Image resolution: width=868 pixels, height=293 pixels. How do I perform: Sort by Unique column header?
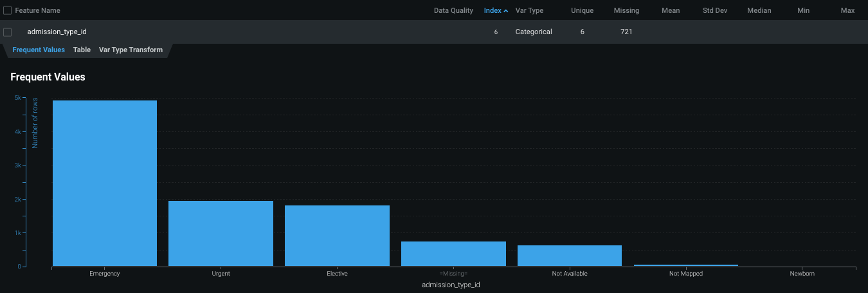582,10
